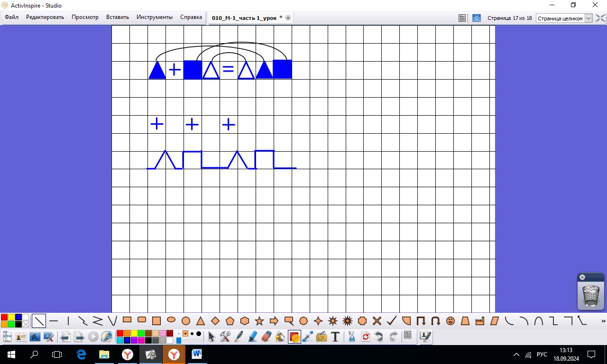Screen dimensions: 607x364
Task: Close the trash bin floating panel
Action: click(x=582, y=277)
